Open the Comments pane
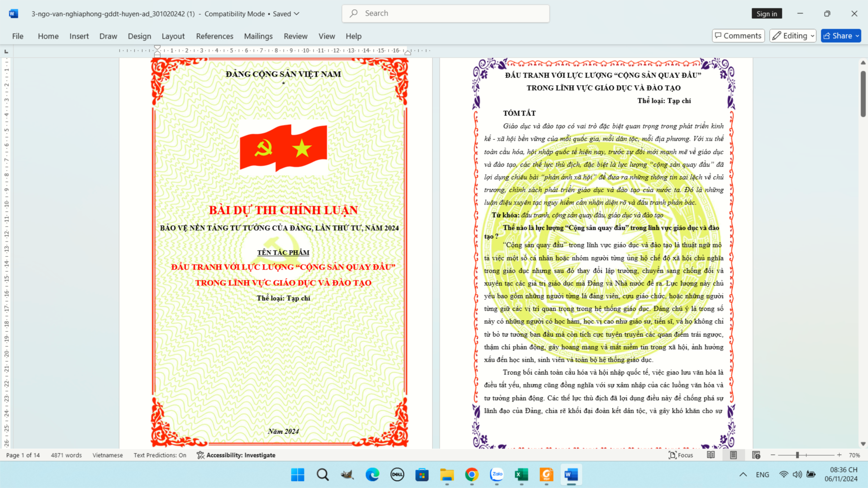The image size is (868, 488). click(738, 36)
